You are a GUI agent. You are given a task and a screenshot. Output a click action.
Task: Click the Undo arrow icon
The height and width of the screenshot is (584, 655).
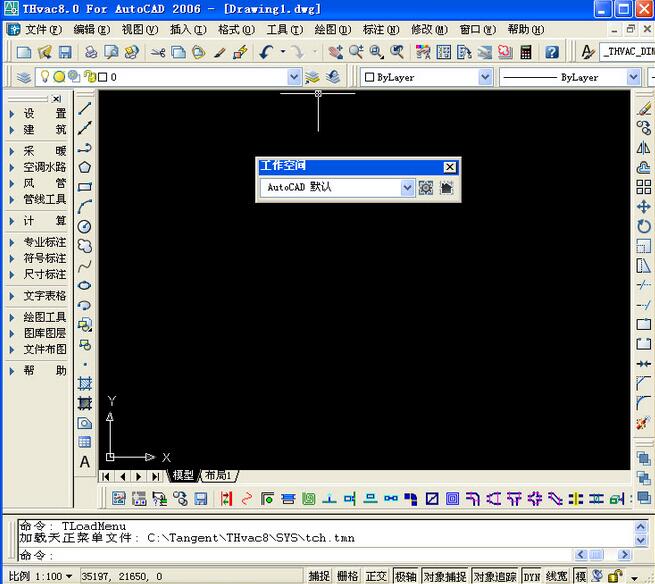click(x=266, y=52)
